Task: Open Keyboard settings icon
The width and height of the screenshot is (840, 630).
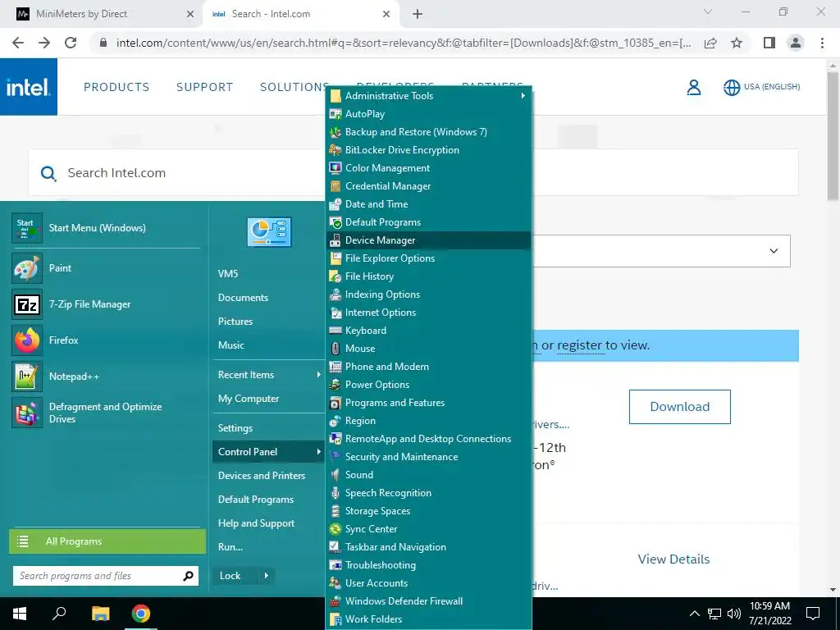Action: (336, 331)
